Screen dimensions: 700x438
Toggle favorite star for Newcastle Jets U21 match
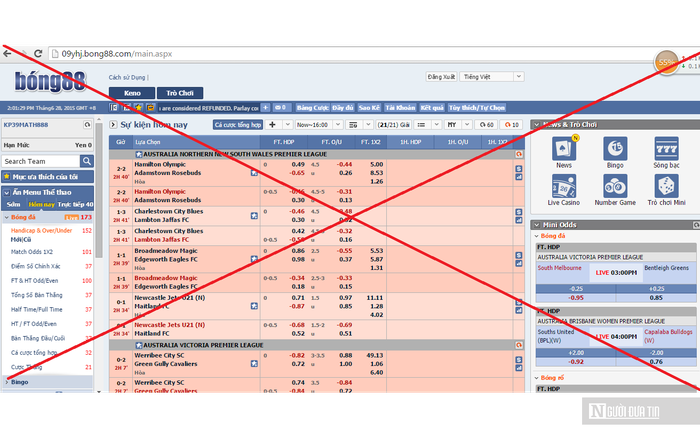(x=254, y=306)
